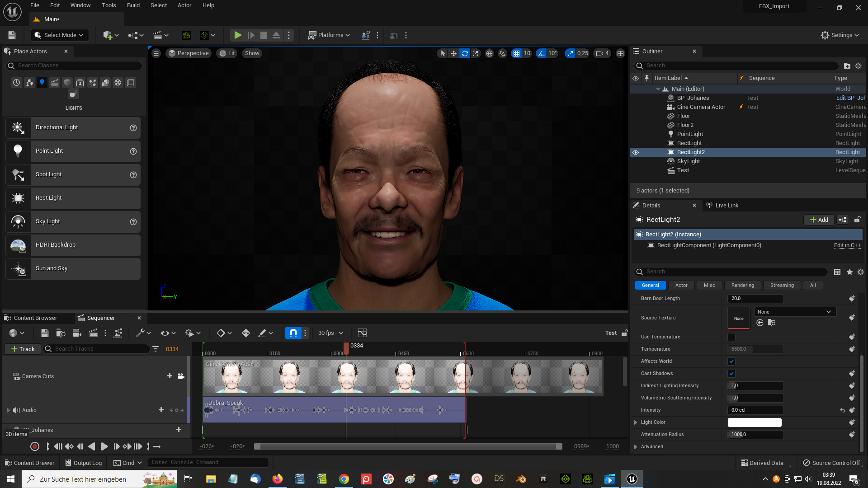Screen dimensions: 868x488
Task: Toggle the Sequencer lock icon next to Test
Action: coord(624,333)
